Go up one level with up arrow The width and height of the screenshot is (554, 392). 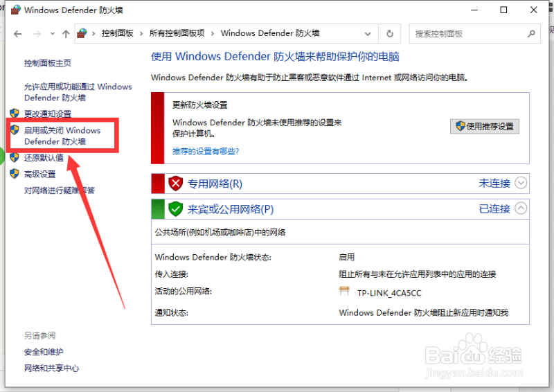point(66,34)
